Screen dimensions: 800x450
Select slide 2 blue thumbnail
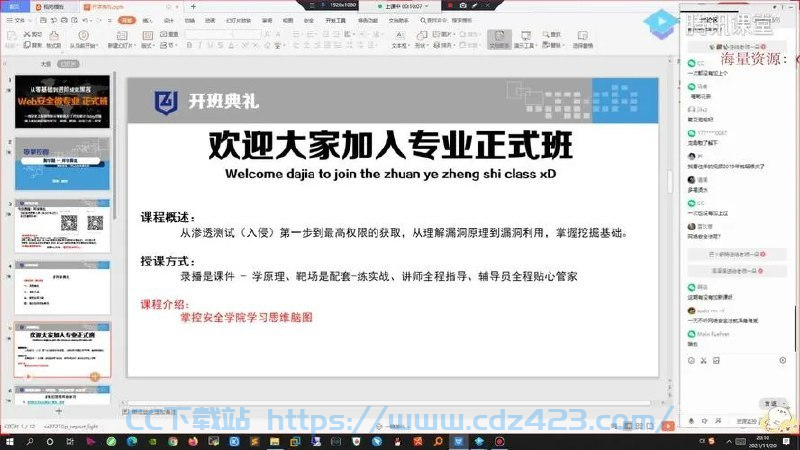[x=62, y=163]
